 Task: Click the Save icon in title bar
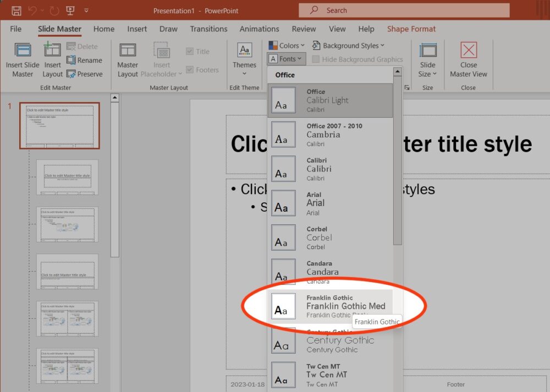click(16, 10)
